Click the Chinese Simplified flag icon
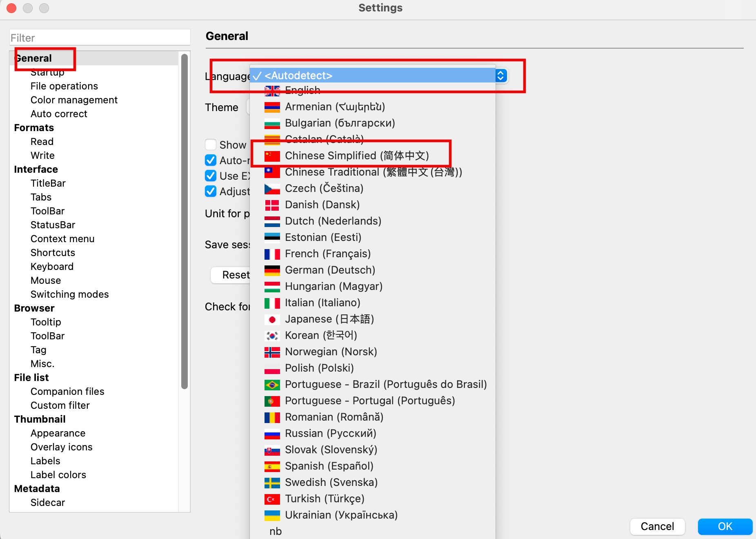Image resolution: width=756 pixels, height=539 pixels. click(x=272, y=156)
